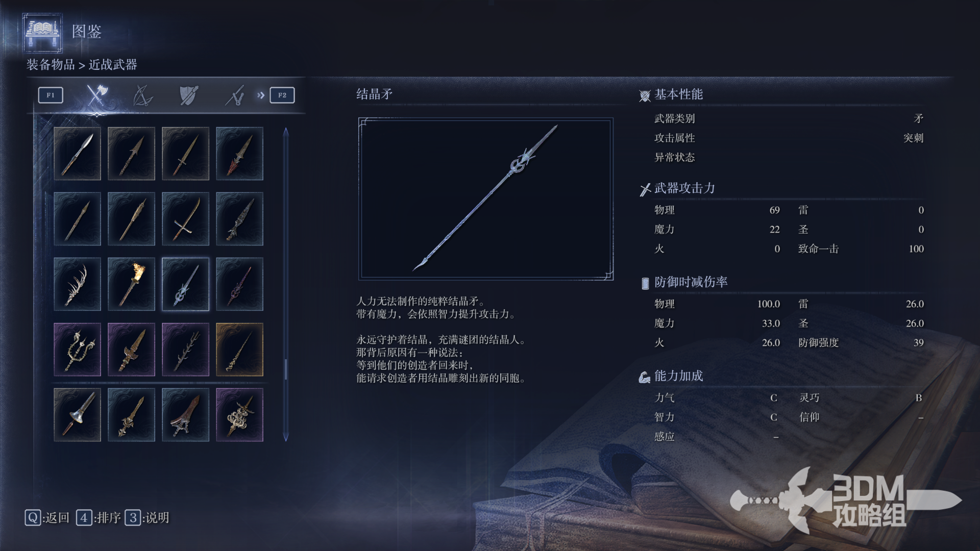Viewport: 980px width, 551px height.
Task: Click the 4 sort prompt
Action: [x=99, y=518]
